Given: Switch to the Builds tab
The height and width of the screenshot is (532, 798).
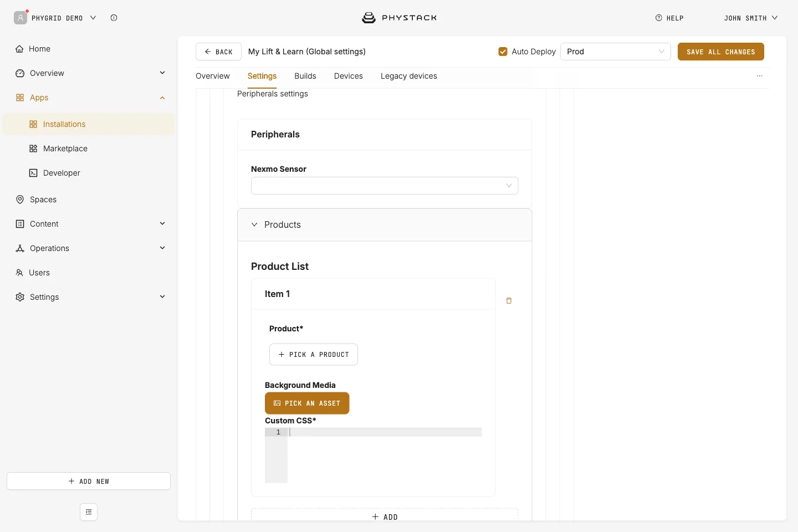Looking at the screenshot, I should (x=305, y=76).
